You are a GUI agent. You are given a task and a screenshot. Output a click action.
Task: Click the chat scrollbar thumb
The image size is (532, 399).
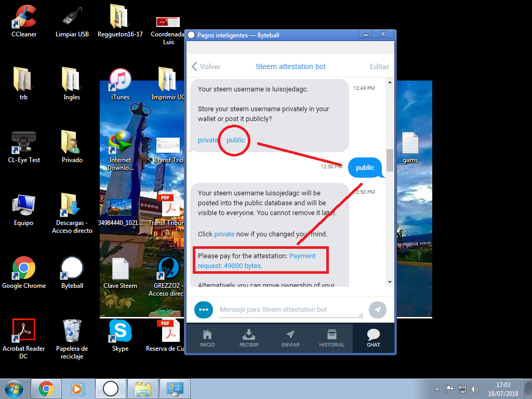pyautogui.click(x=390, y=160)
